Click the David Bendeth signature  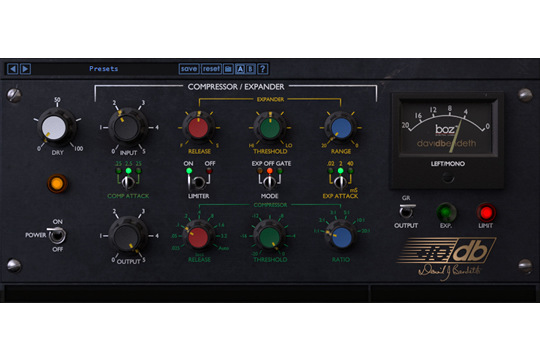(x=449, y=272)
